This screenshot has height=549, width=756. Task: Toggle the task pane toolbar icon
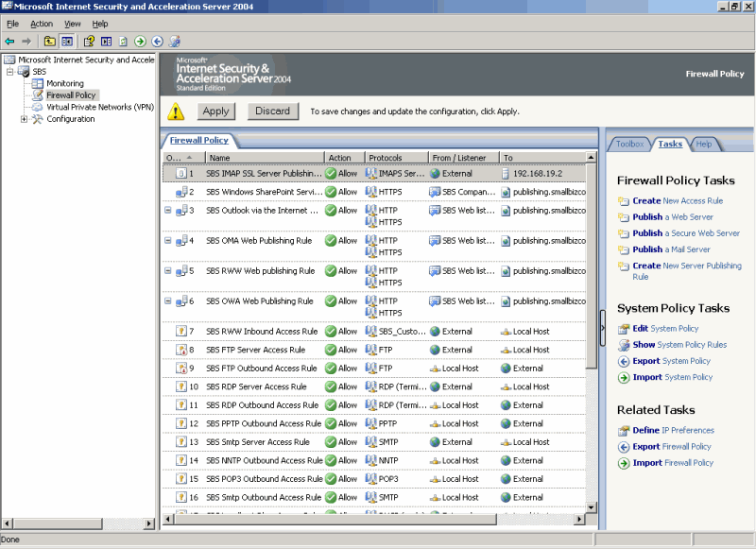click(x=106, y=42)
